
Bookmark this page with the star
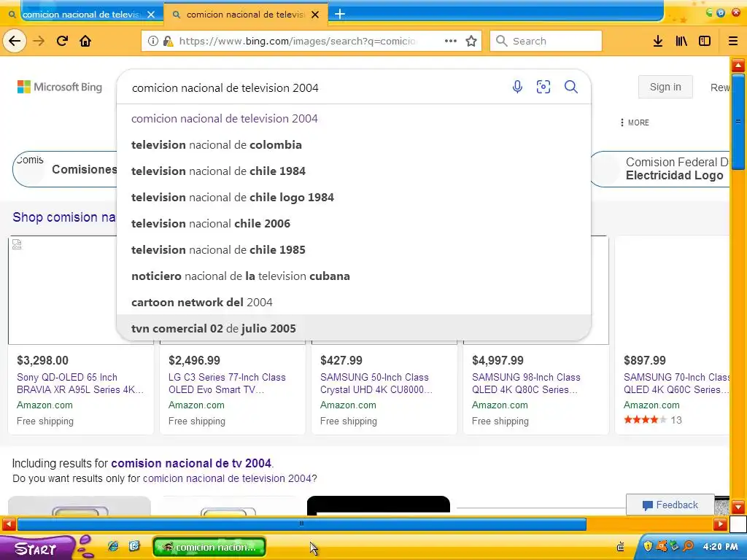tap(471, 41)
